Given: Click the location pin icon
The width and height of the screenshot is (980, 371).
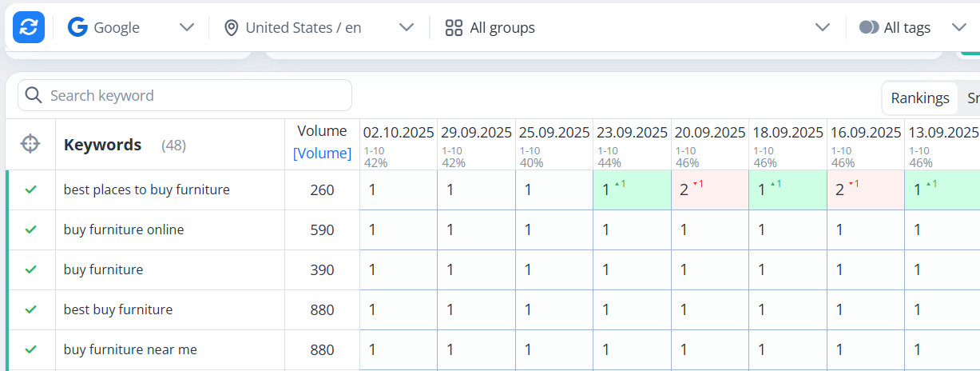Looking at the screenshot, I should coord(232,28).
